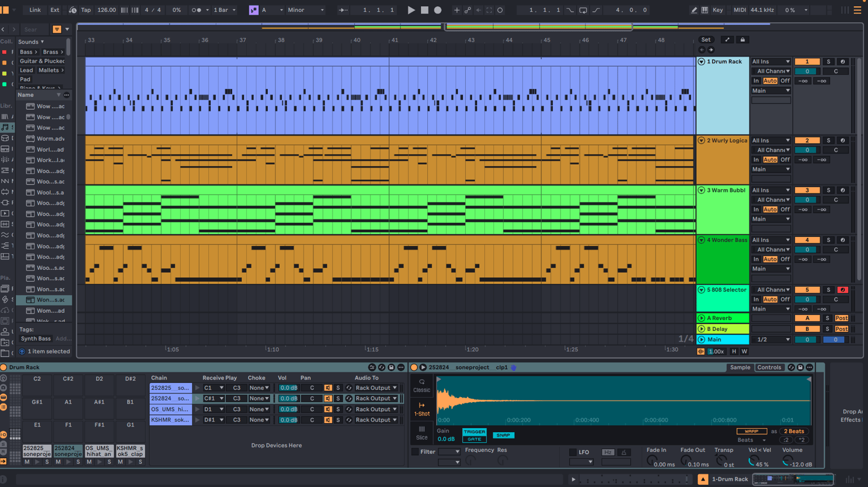The width and height of the screenshot is (868, 487).
Task: Select the Classic playback mode in Simpler
Action: click(x=422, y=386)
